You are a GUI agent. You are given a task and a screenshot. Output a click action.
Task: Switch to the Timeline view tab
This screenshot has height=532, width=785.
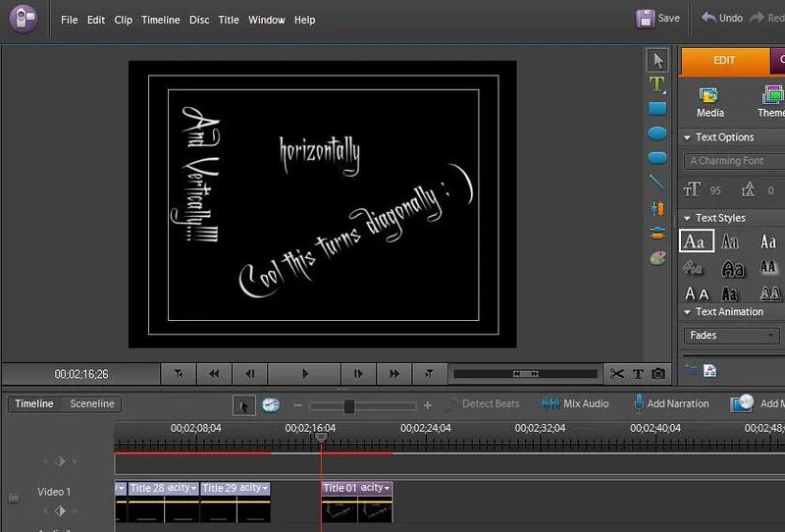click(x=34, y=403)
